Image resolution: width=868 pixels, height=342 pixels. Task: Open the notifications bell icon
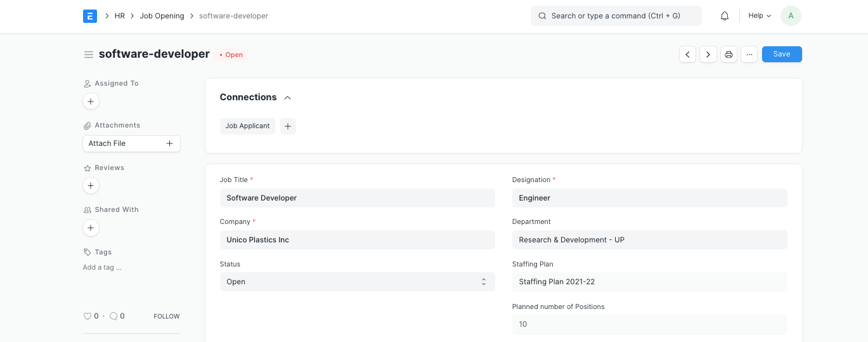[x=725, y=16]
